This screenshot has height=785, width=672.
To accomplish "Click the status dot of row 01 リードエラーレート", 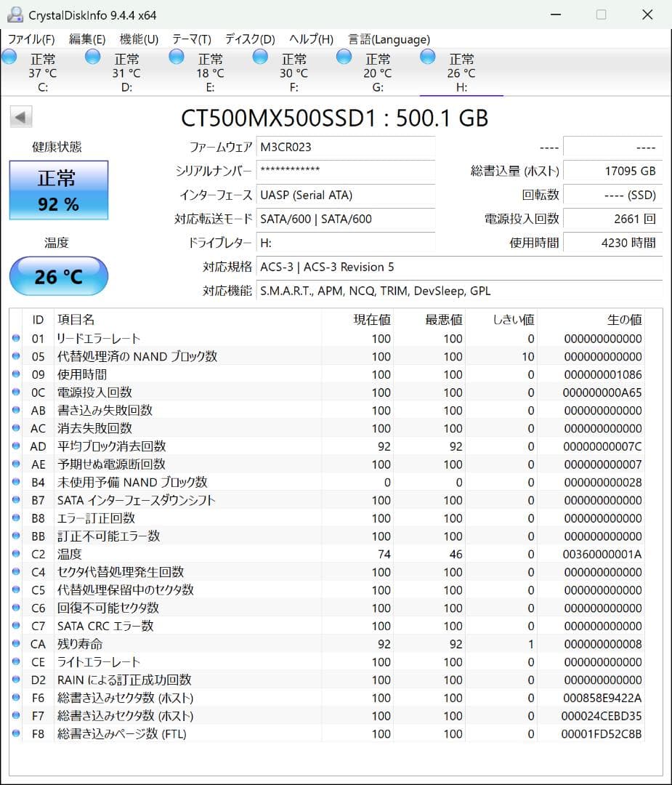I will pos(16,338).
